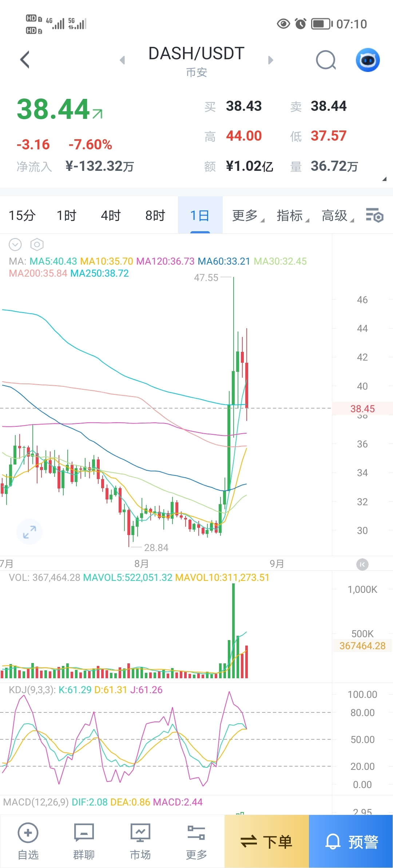Tap the VOL indicator legend
The height and width of the screenshot is (868, 393).
click(44, 578)
